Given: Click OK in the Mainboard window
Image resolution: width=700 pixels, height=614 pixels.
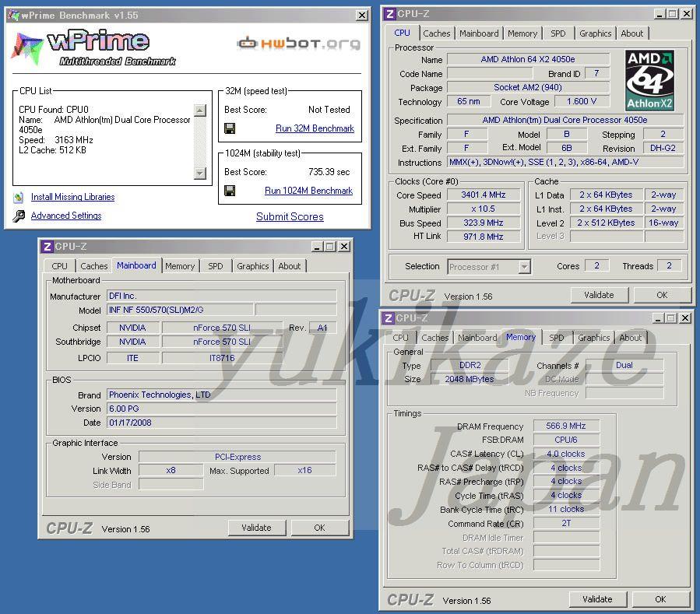Looking at the screenshot, I should [x=320, y=528].
